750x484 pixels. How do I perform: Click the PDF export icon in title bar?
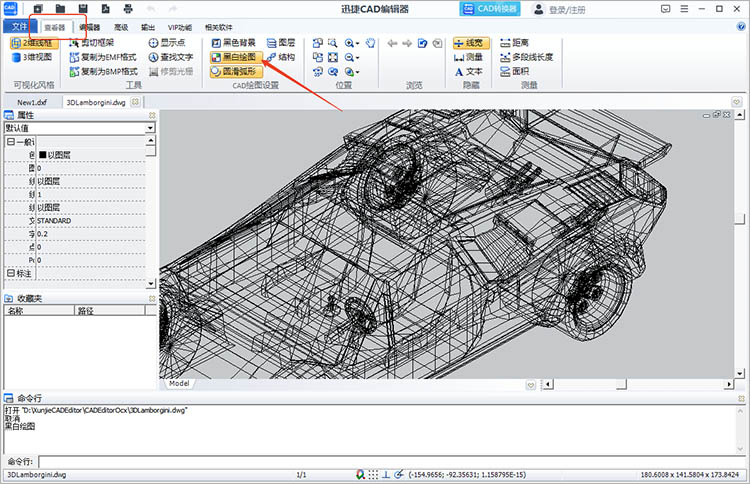[x=105, y=9]
